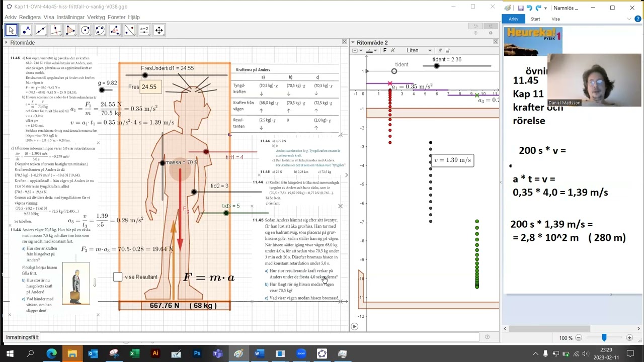Pick the Polygon tool
This screenshot has width=644, height=362.
[70, 30]
